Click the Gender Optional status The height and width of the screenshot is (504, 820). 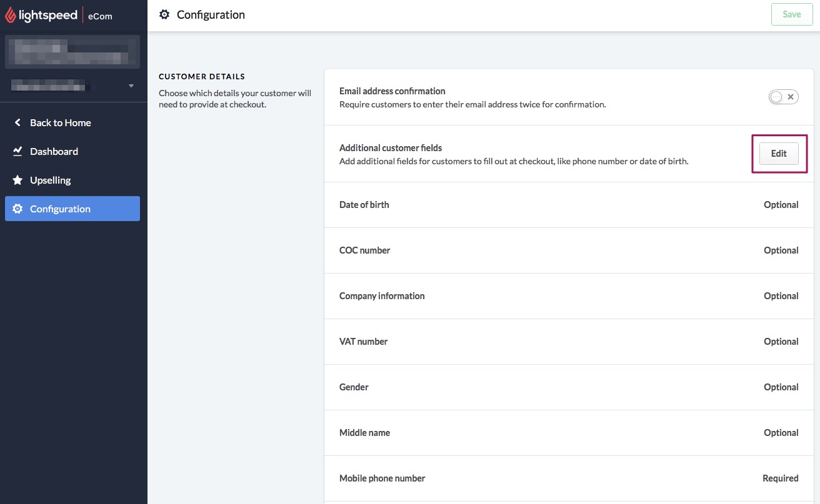(781, 387)
